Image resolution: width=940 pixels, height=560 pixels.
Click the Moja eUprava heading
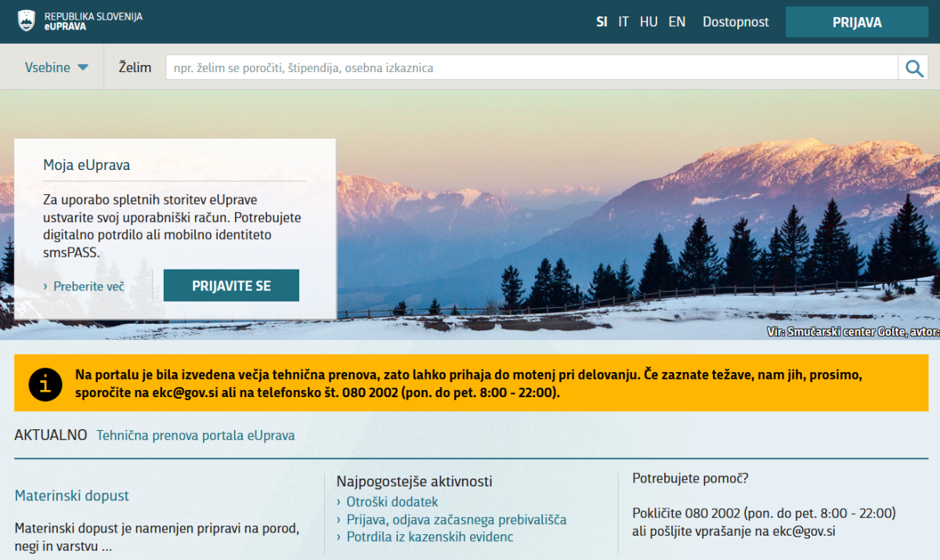click(86, 165)
